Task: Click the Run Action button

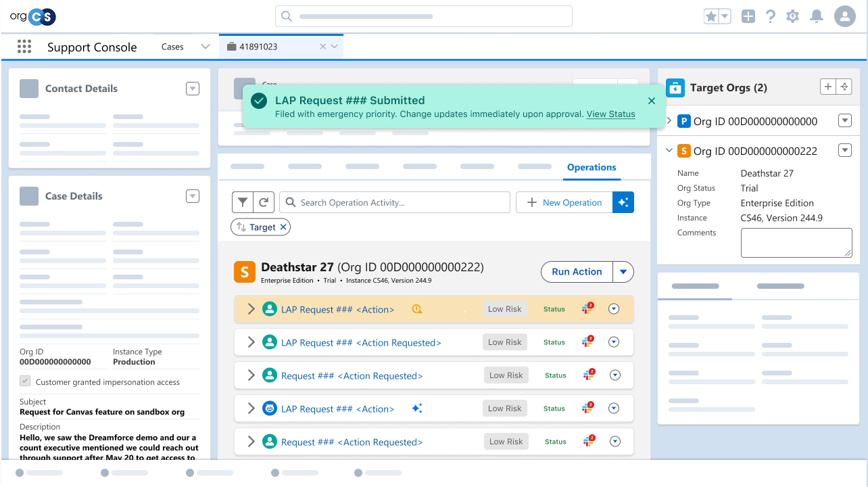Action: [x=577, y=272]
